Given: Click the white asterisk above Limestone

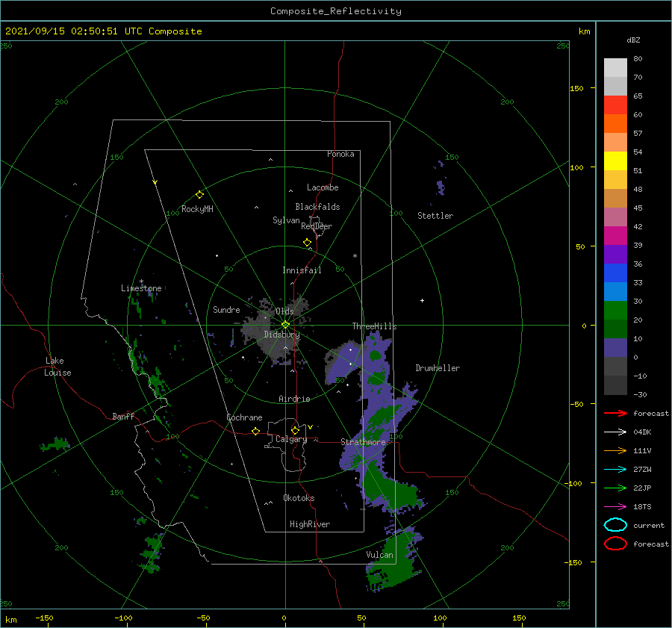Looking at the screenshot, I should coord(141,282).
